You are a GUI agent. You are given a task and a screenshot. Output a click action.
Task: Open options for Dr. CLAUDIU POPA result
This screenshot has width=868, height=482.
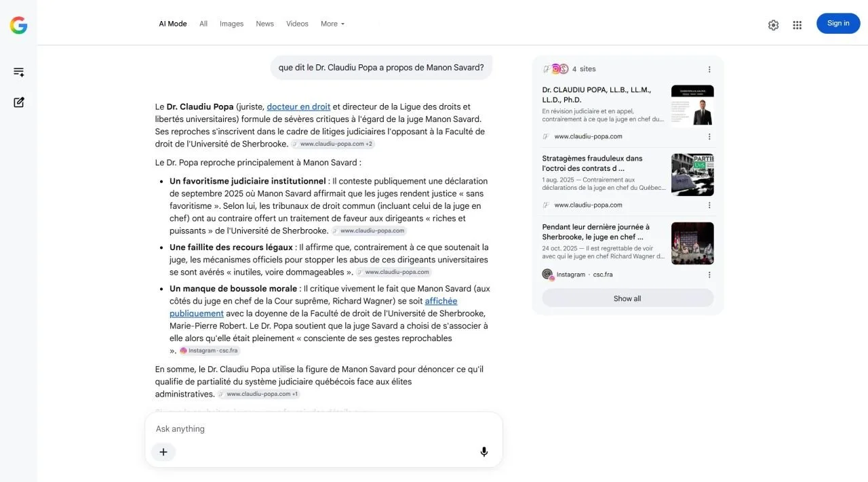(709, 136)
